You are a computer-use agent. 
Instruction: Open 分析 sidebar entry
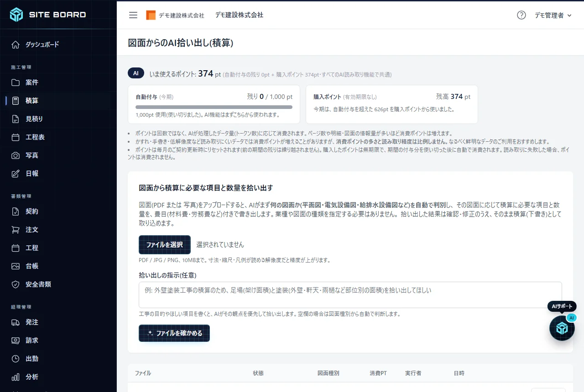[x=58, y=377]
